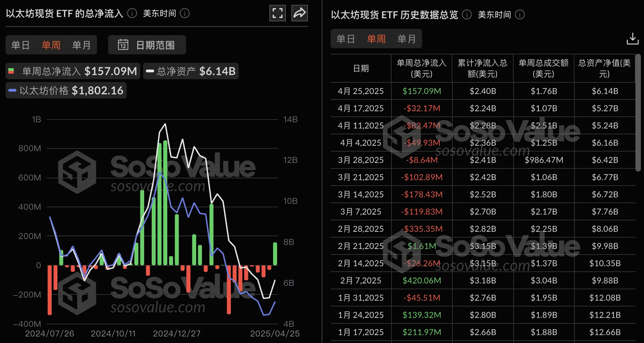Image resolution: width=644 pixels, height=343 pixels.
Task: Toggle 总净资产 series legend
Action: click(191, 71)
